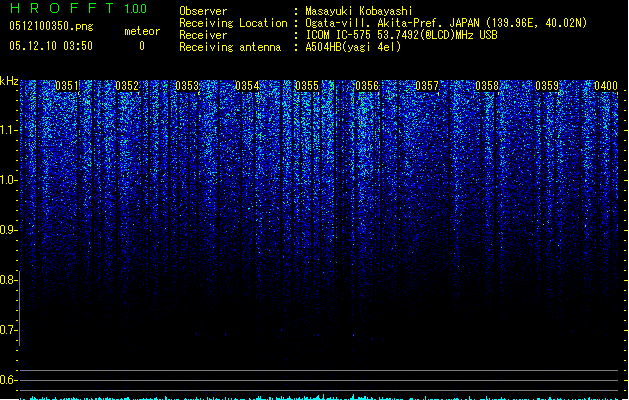Click the 0357 time marker

pos(427,86)
